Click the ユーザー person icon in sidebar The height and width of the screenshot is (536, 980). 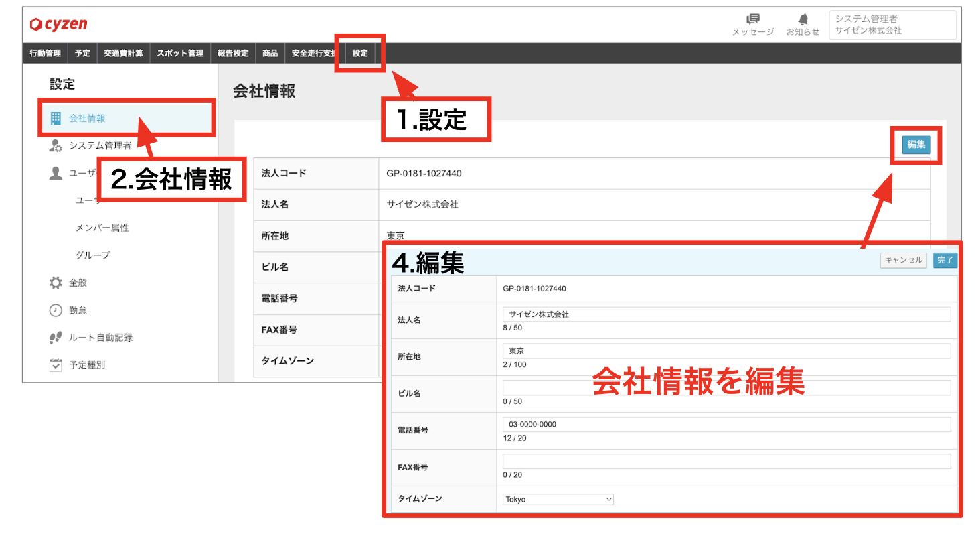click(x=56, y=173)
